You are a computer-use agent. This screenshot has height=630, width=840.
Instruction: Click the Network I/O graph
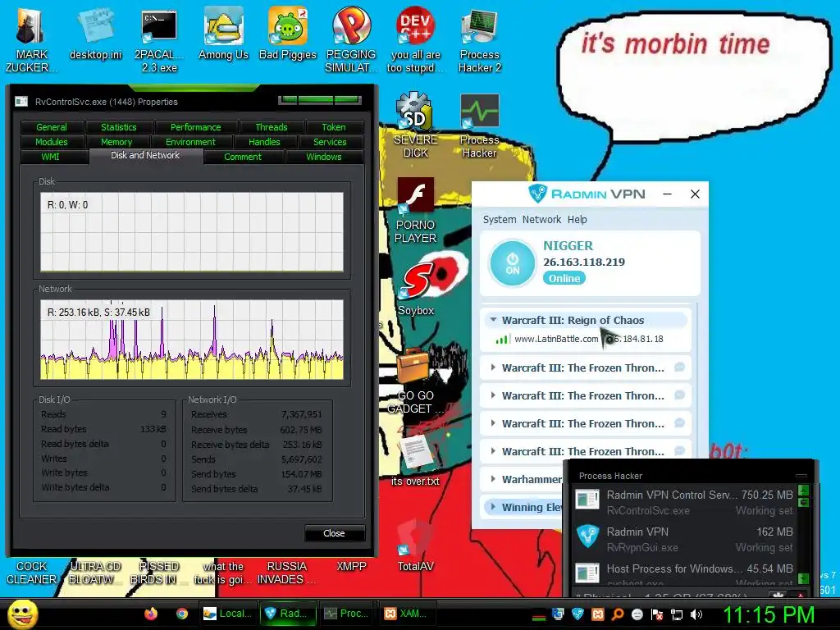coord(192,339)
